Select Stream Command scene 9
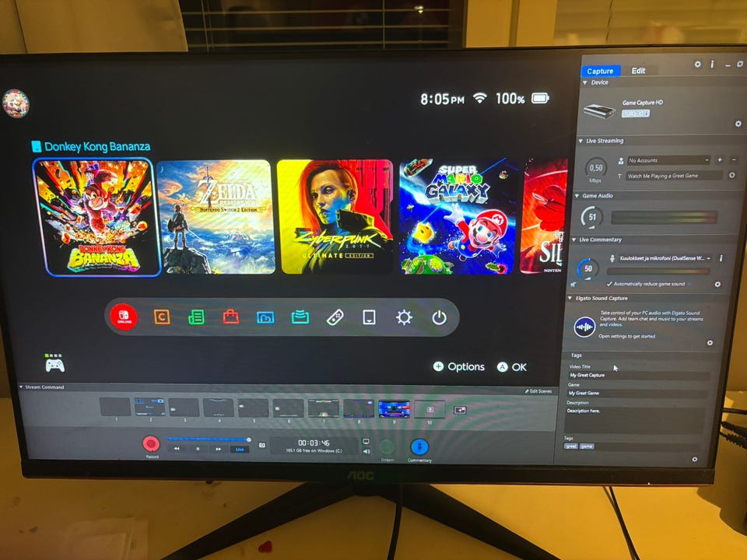 [x=394, y=409]
